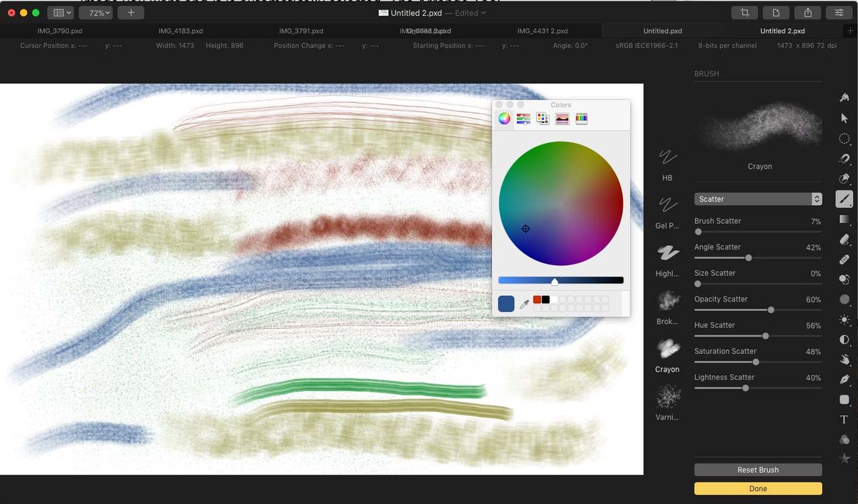
Task: Open the Pencils palette tab in Colors
Action: [x=581, y=118]
